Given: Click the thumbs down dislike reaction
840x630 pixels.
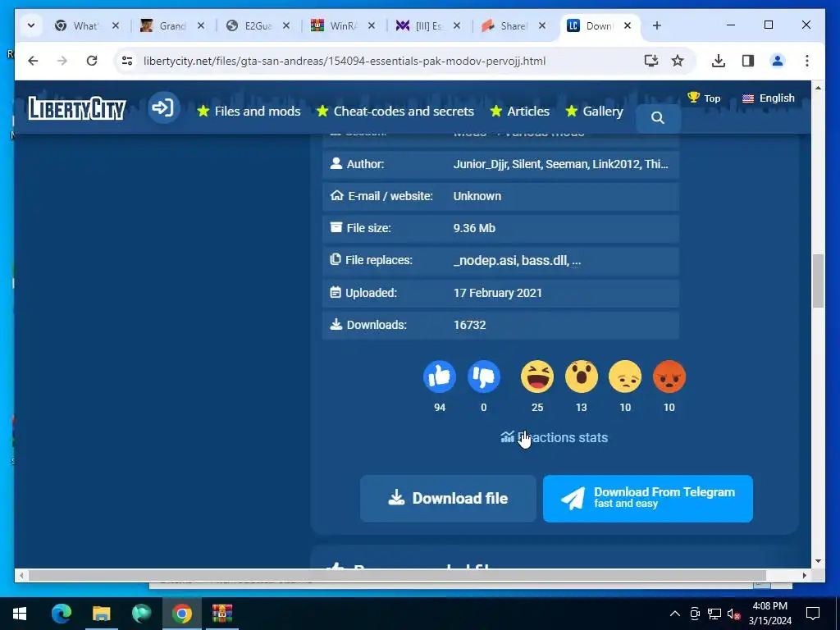Looking at the screenshot, I should [484, 377].
